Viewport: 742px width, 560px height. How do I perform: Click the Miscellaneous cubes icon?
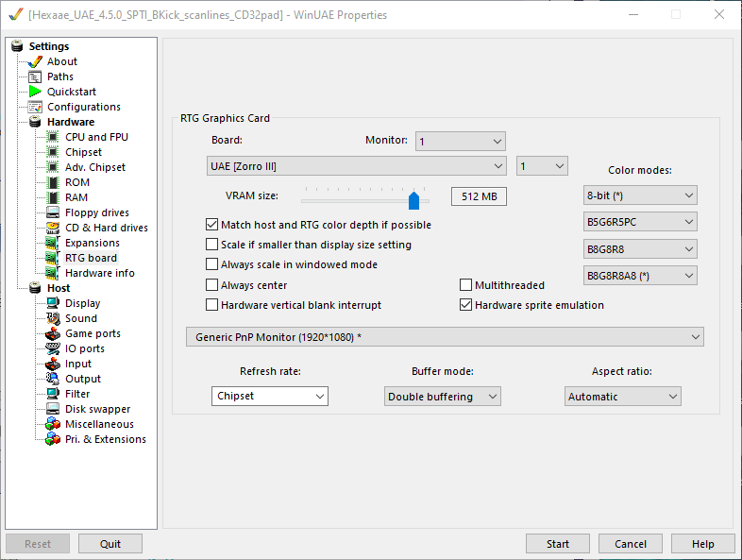53,424
